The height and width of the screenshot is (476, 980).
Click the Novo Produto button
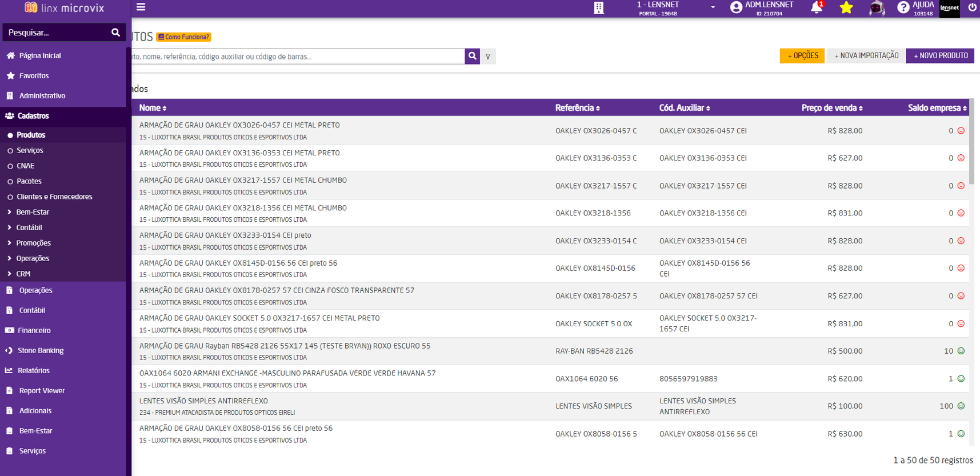(x=940, y=55)
